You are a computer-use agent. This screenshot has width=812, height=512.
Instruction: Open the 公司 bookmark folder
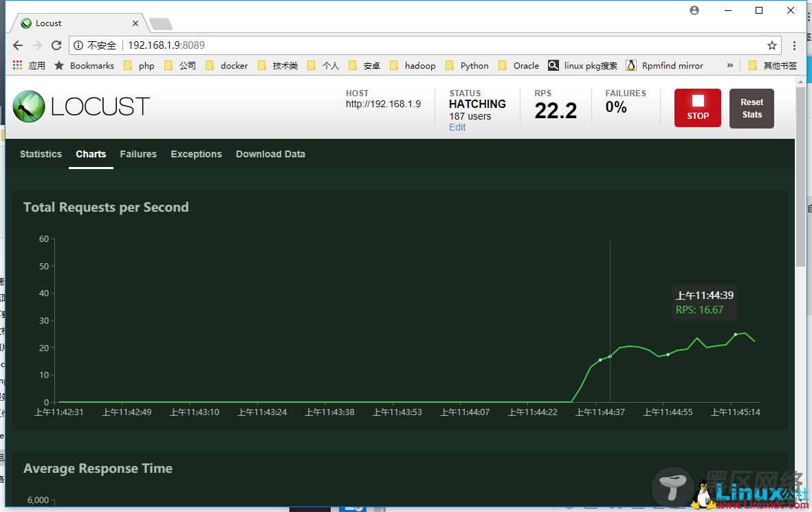[179, 65]
